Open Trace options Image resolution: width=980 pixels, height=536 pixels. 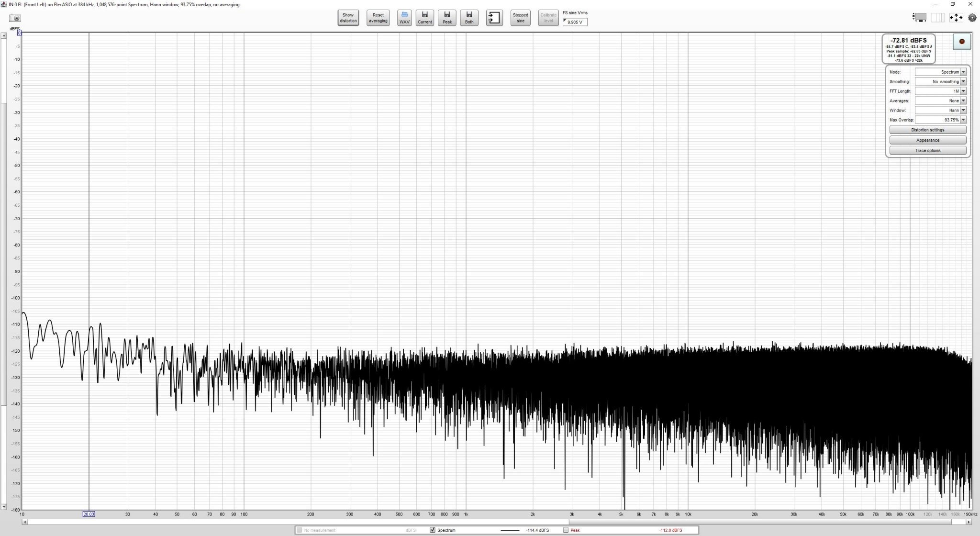pyautogui.click(x=927, y=151)
